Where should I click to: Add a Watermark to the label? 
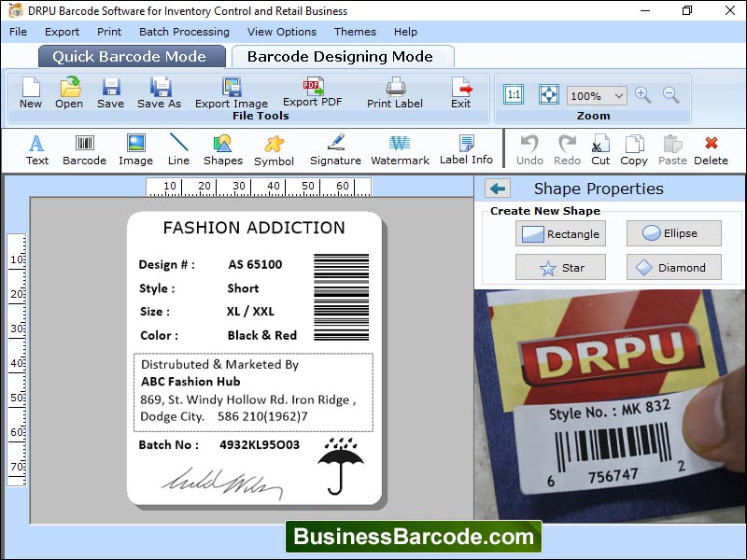[400, 149]
